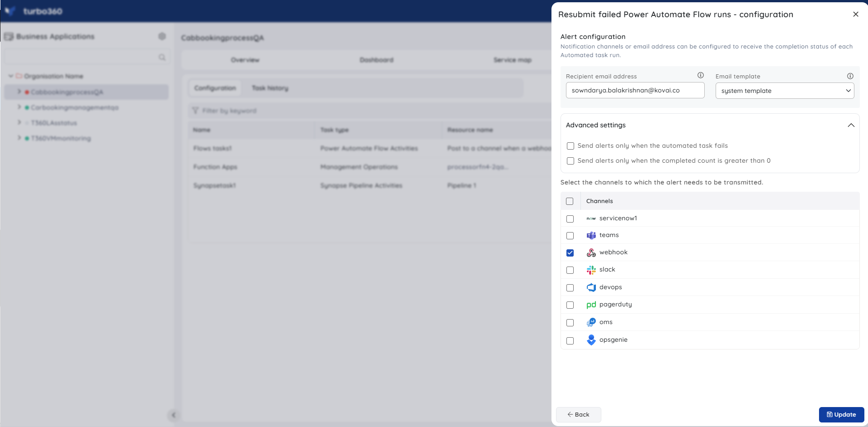Click the PagerDuty channel icon
The width and height of the screenshot is (868, 427).
coord(591,305)
